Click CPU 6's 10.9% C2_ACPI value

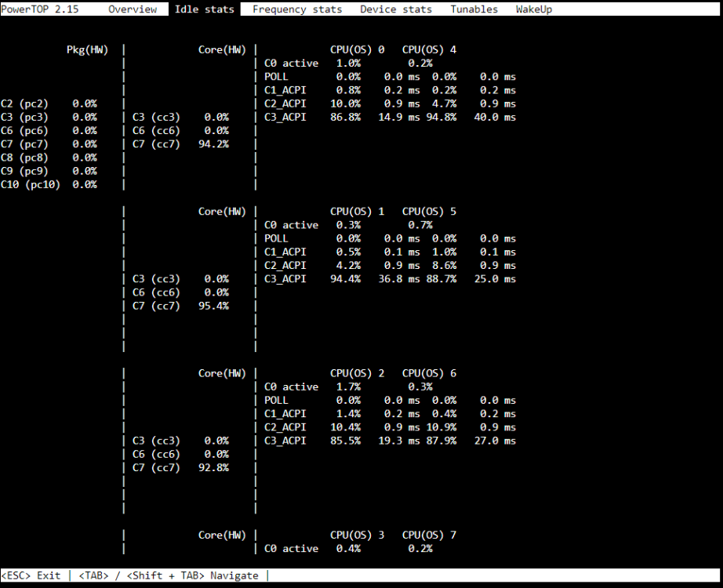(x=441, y=427)
